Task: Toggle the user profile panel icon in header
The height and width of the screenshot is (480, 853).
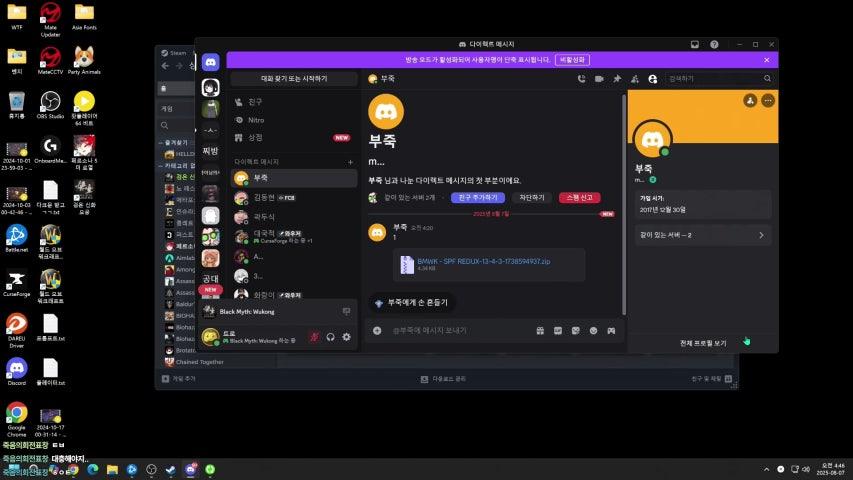Action: [653, 79]
